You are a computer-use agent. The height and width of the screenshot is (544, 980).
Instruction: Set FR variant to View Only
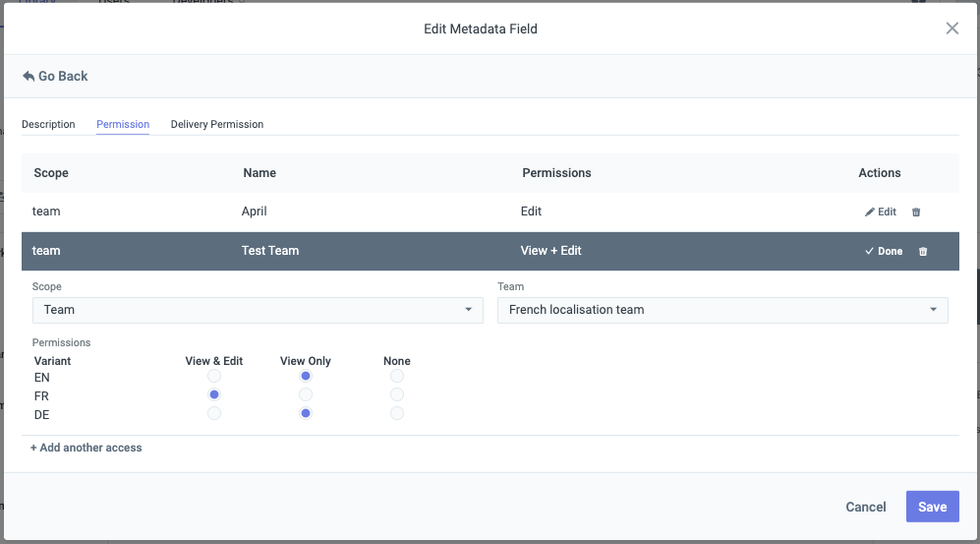306,394
